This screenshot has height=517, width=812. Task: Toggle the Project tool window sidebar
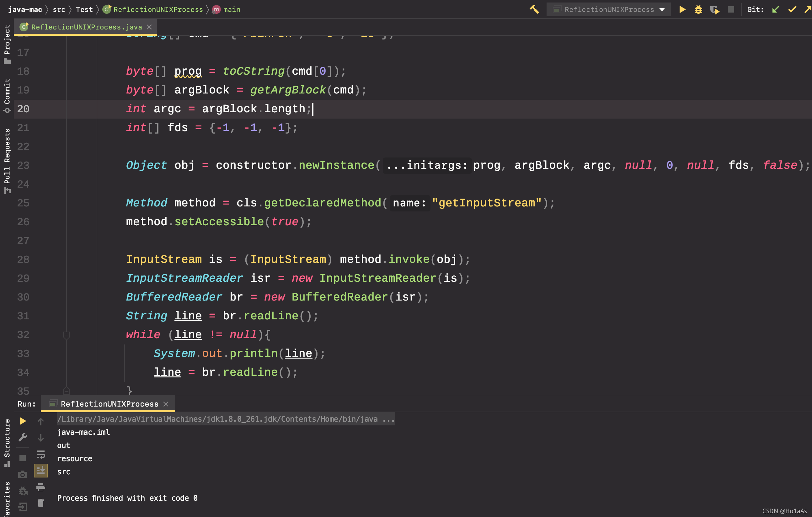[7, 44]
